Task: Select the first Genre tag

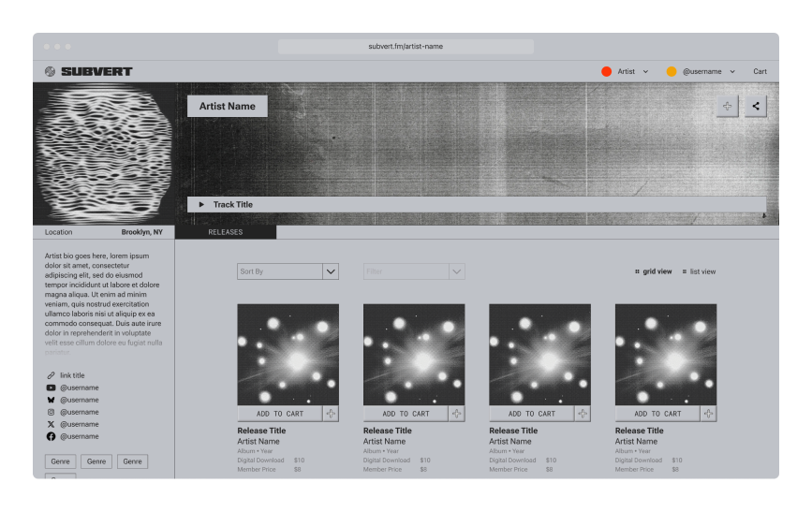Action: click(x=61, y=461)
